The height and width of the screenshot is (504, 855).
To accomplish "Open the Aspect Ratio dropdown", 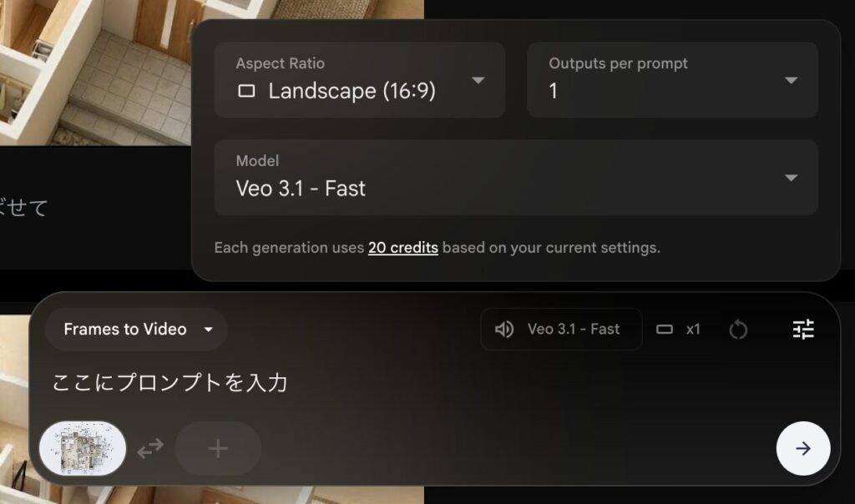I will [x=478, y=81].
